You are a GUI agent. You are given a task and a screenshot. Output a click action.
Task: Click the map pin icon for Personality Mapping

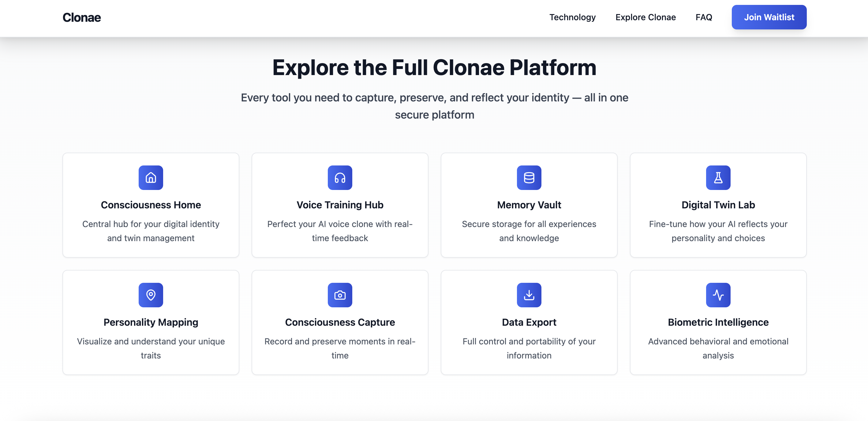(151, 295)
